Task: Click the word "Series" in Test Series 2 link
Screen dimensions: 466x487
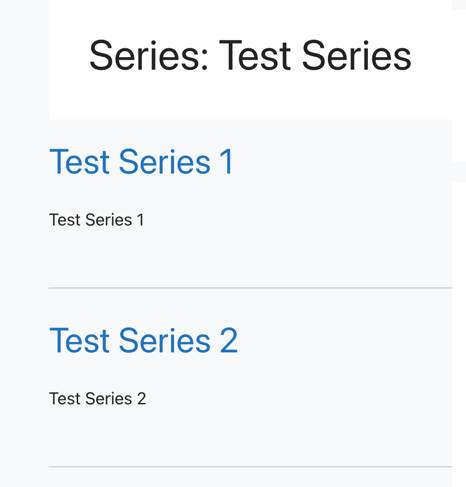Action: tap(165, 341)
